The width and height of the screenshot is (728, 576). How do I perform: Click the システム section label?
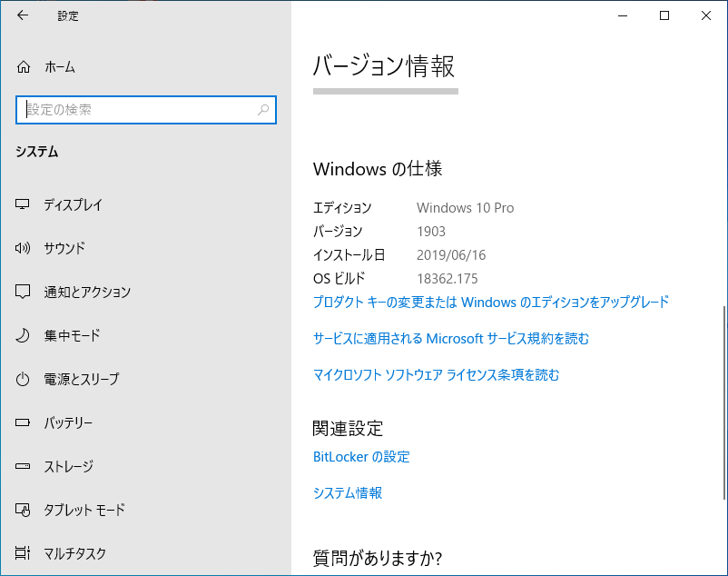point(37,152)
